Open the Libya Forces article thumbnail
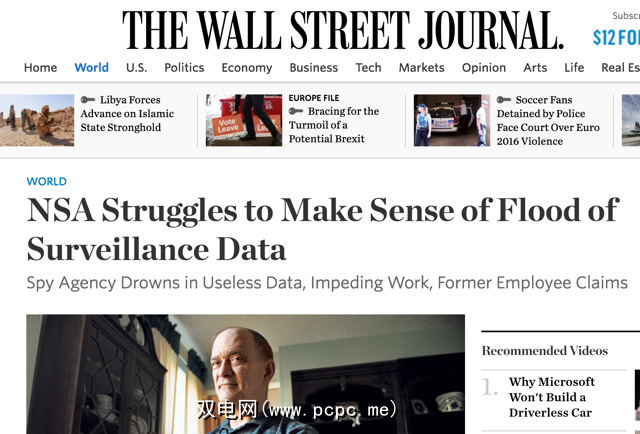The height and width of the screenshot is (434, 640). tap(37, 120)
